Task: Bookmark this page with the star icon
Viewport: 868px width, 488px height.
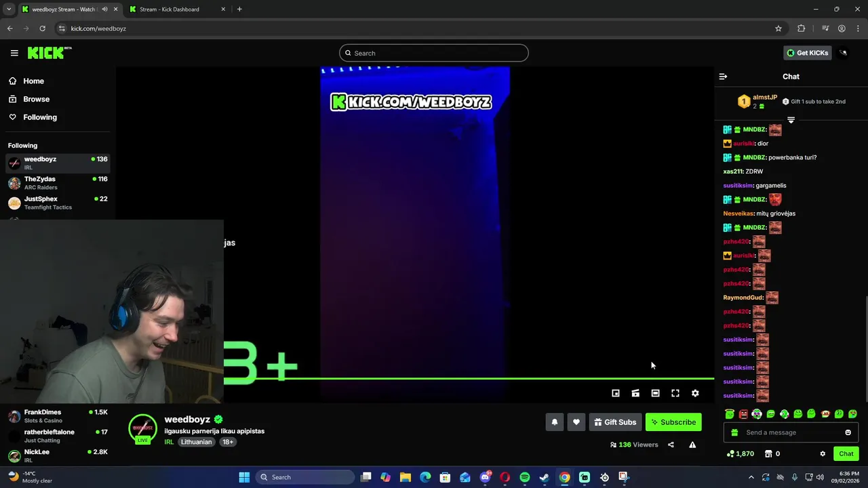Action: pyautogui.click(x=778, y=28)
